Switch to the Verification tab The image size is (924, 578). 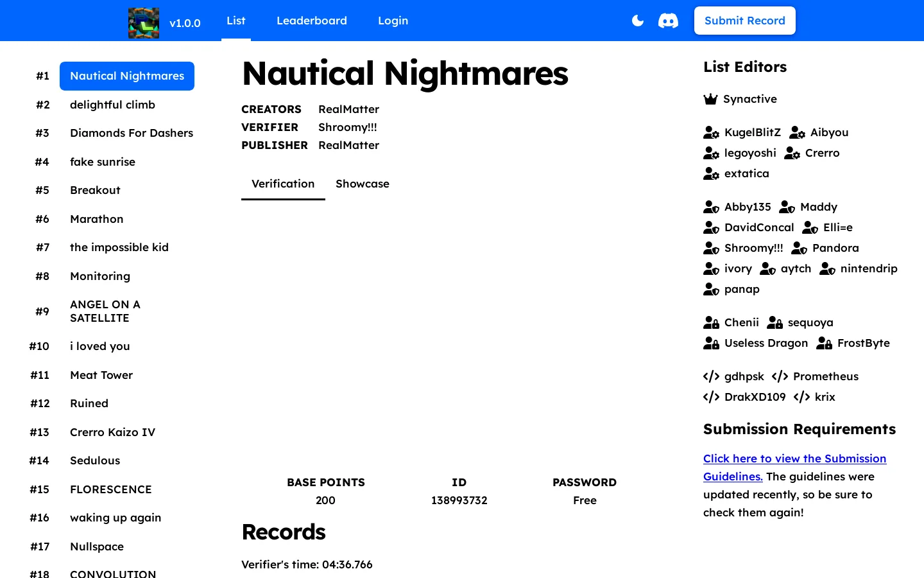[283, 184]
